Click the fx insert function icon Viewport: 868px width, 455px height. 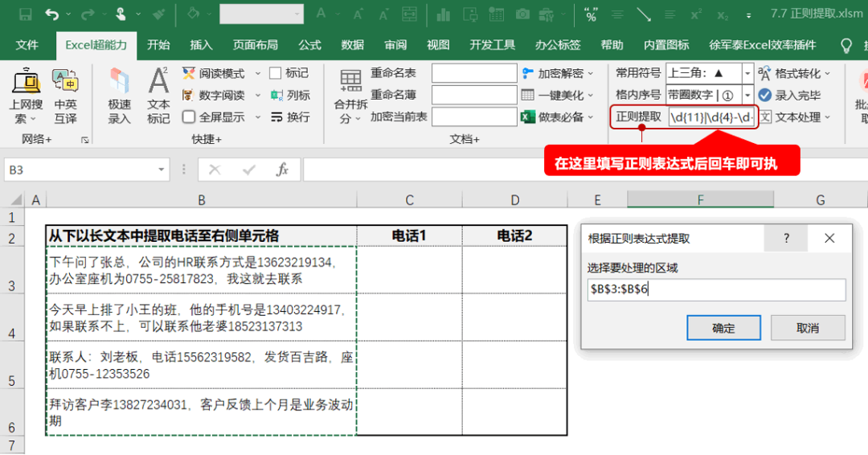coord(282,170)
